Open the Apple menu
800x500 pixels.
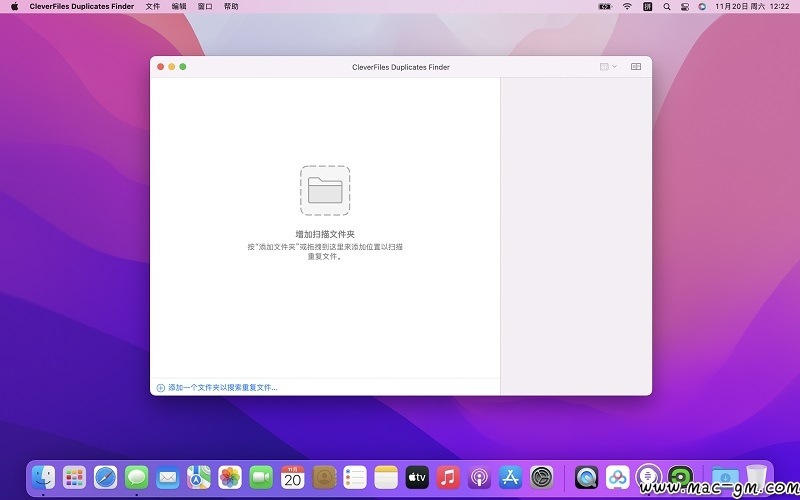15,7
